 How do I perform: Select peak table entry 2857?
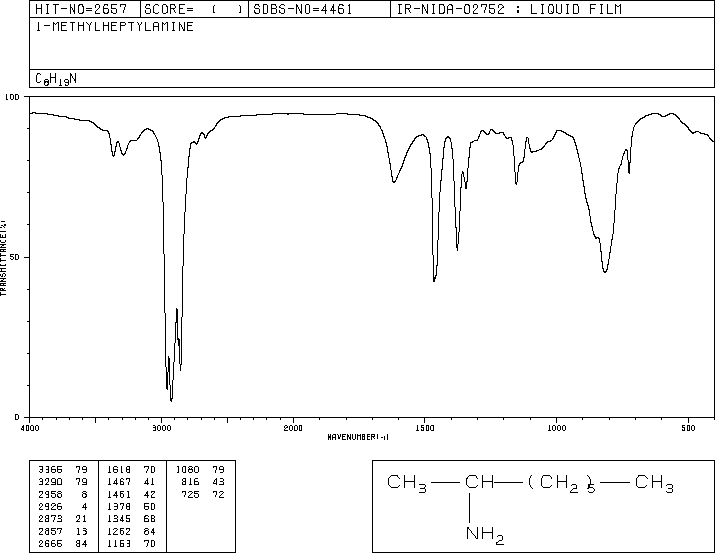63,532
